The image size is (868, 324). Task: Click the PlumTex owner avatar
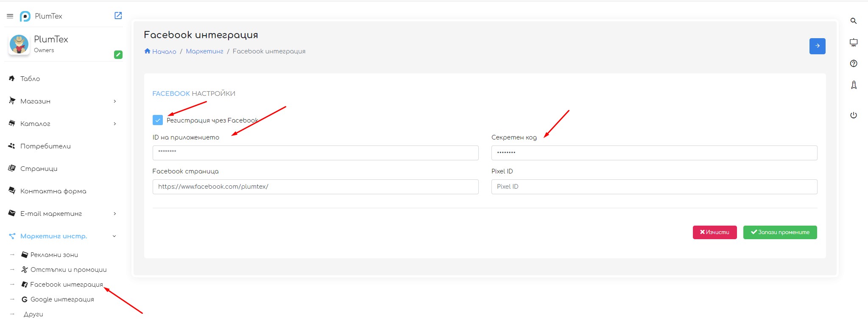(x=19, y=45)
